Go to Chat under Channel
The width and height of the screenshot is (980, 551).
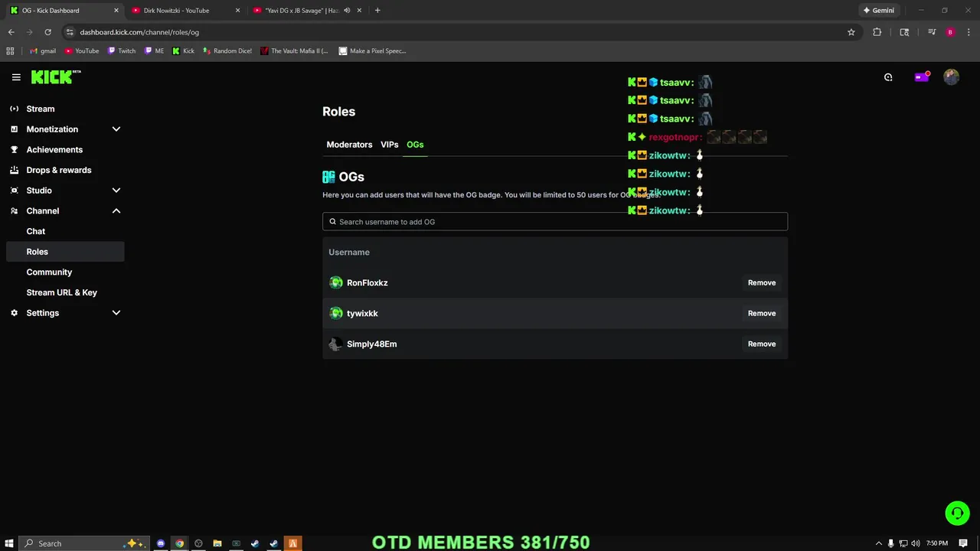[36, 231]
